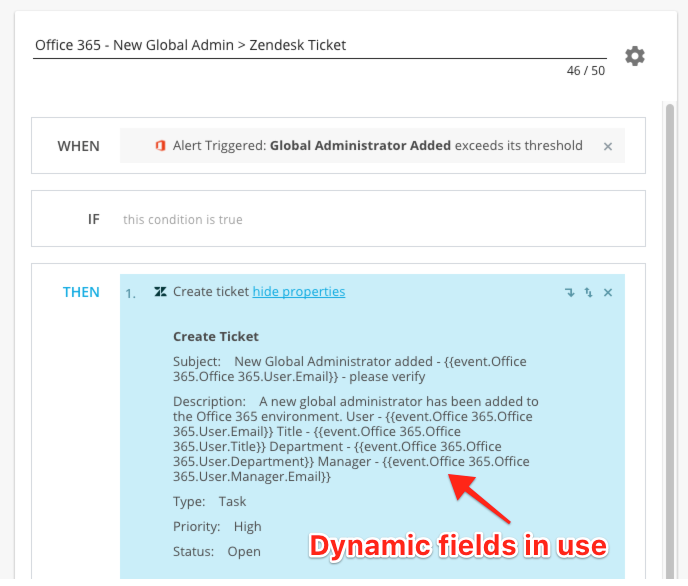Click the Subject field text
The image size is (688, 586).
[x=350, y=369]
